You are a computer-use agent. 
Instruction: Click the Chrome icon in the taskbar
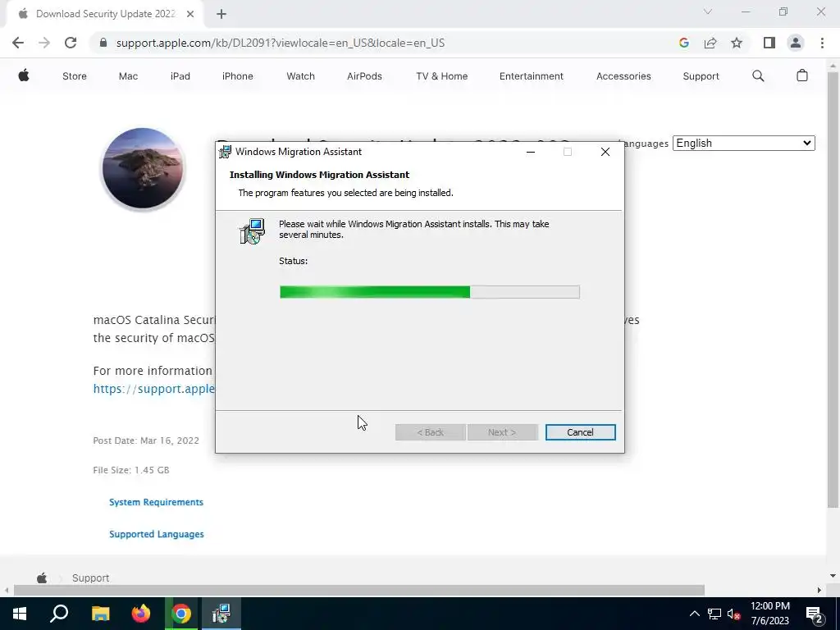click(x=181, y=614)
